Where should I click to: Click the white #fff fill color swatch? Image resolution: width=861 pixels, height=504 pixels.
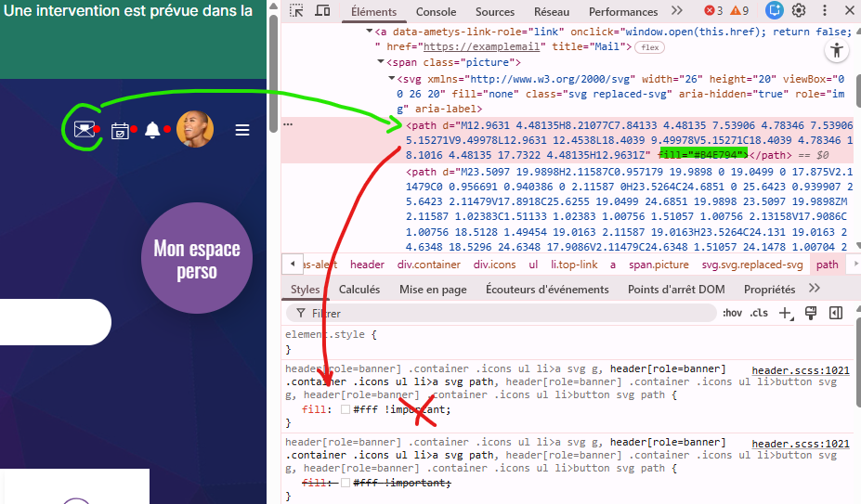(x=346, y=409)
